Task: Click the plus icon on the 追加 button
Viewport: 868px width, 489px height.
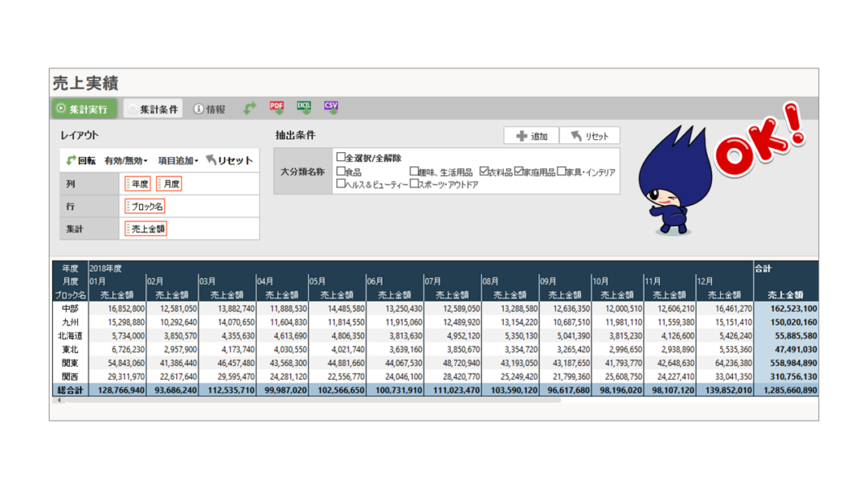Action: [521, 136]
